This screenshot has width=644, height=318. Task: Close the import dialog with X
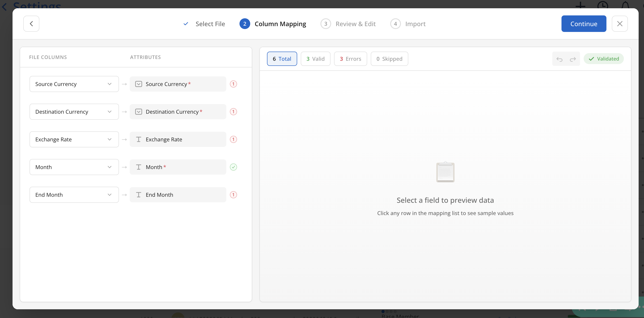coord(619,24)
